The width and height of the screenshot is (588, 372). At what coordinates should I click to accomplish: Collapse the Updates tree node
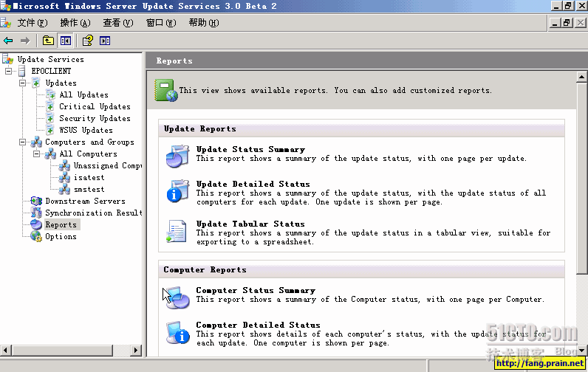(x=22, y=83)
